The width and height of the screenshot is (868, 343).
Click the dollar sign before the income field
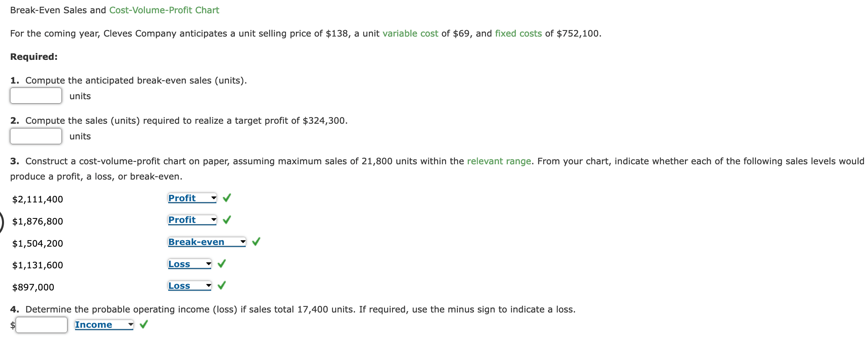[x=12, y=325]
